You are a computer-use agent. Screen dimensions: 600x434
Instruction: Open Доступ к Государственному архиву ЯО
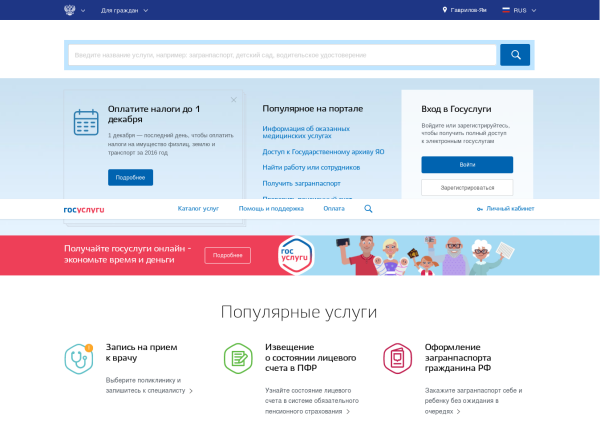click(323, 152)
